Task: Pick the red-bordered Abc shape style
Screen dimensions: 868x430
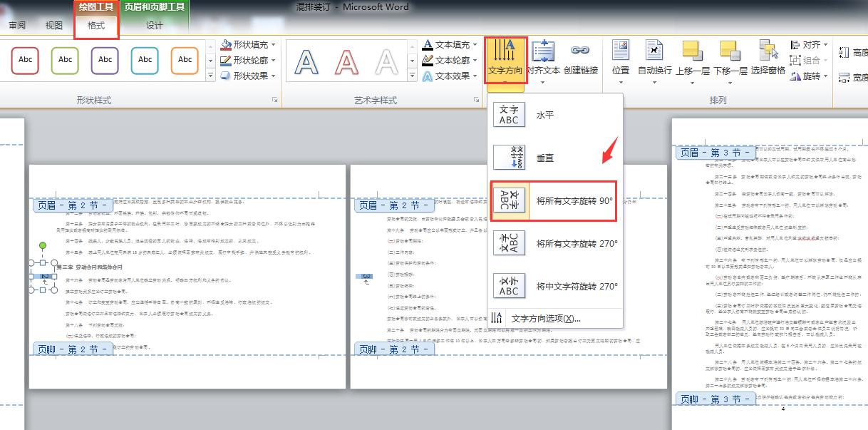Action: pos(24,59)
